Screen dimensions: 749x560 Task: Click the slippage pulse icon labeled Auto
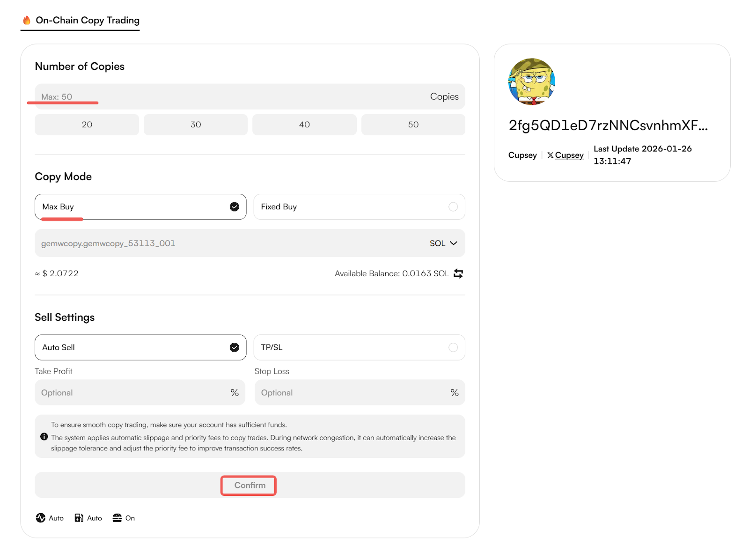[41, 518]
